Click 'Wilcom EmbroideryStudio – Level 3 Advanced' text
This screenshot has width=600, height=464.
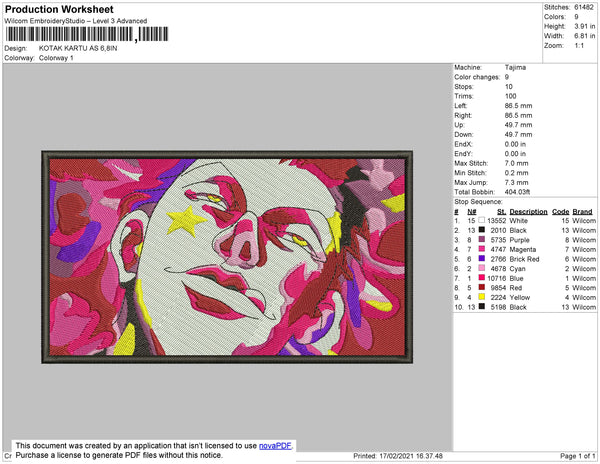tap(76, 21)
